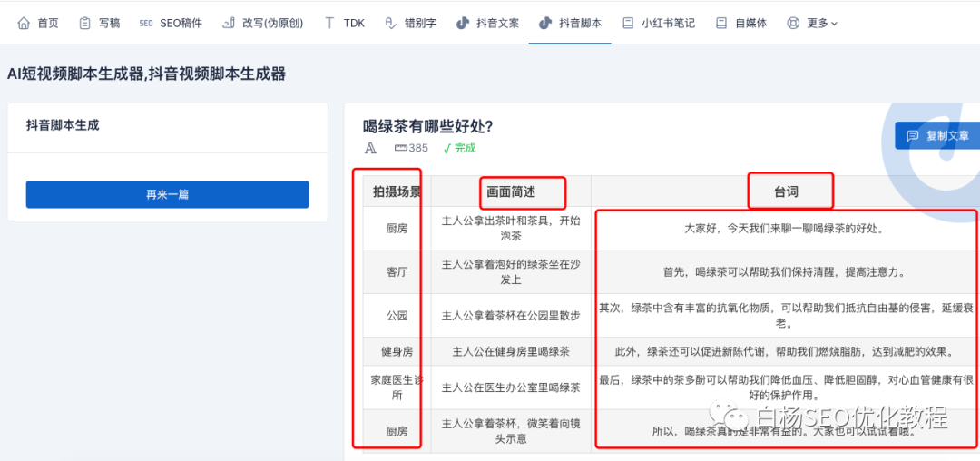This screenshot has height=461, width=980.
Task: Click the TikTok icon beside 抖音文案
Action: (463, 24)
